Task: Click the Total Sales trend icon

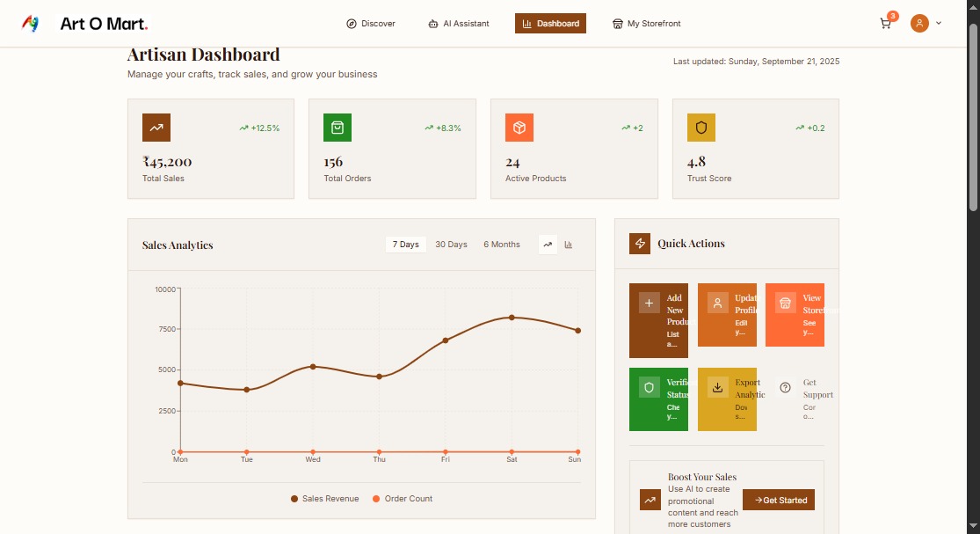Action: [156, 128]
